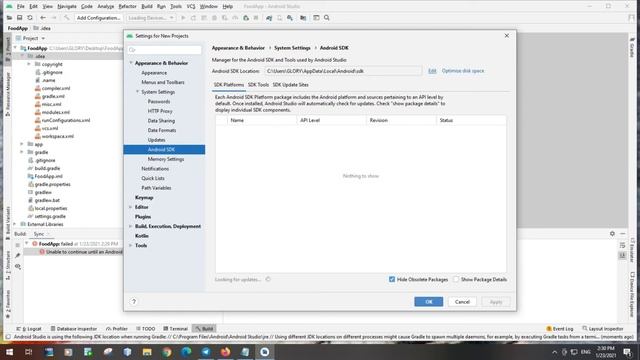Open the Refactor menu

tap(127, 7)
